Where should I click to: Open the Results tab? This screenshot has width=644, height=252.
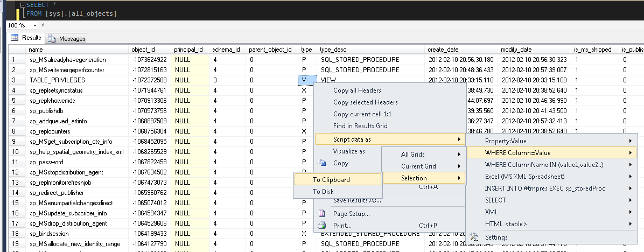click(26, 38)
